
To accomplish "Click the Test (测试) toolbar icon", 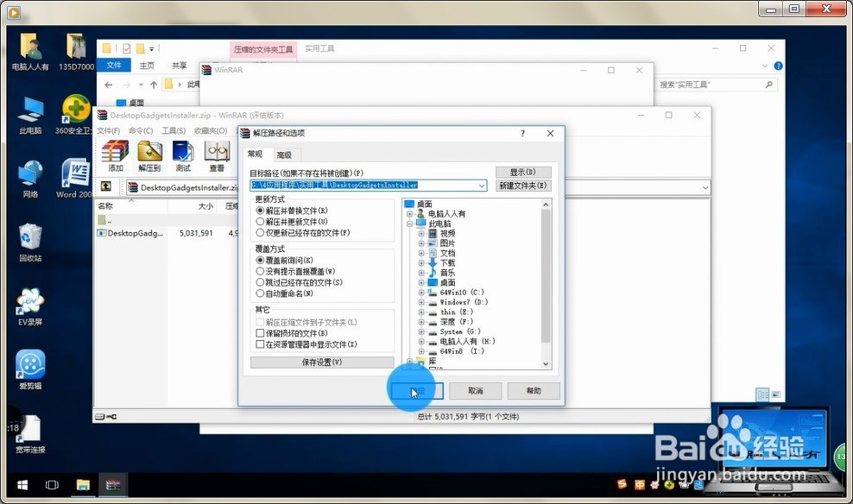I will 183,156.
